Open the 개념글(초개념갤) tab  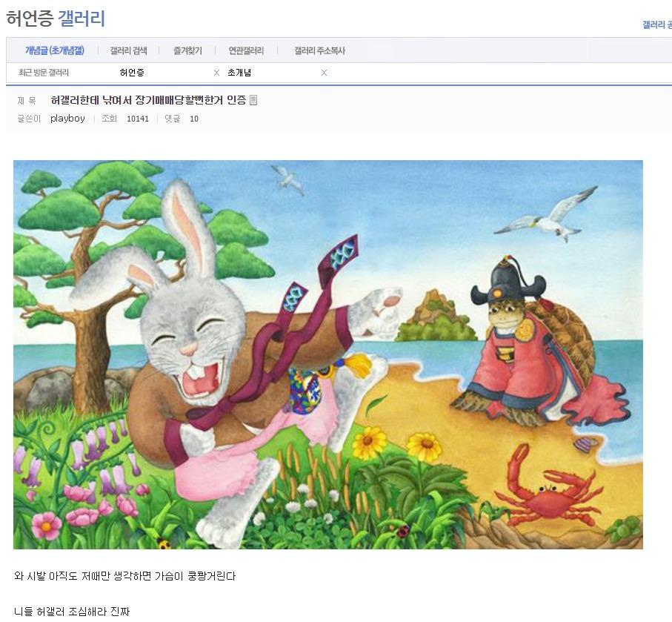click(x=55, y=50)
